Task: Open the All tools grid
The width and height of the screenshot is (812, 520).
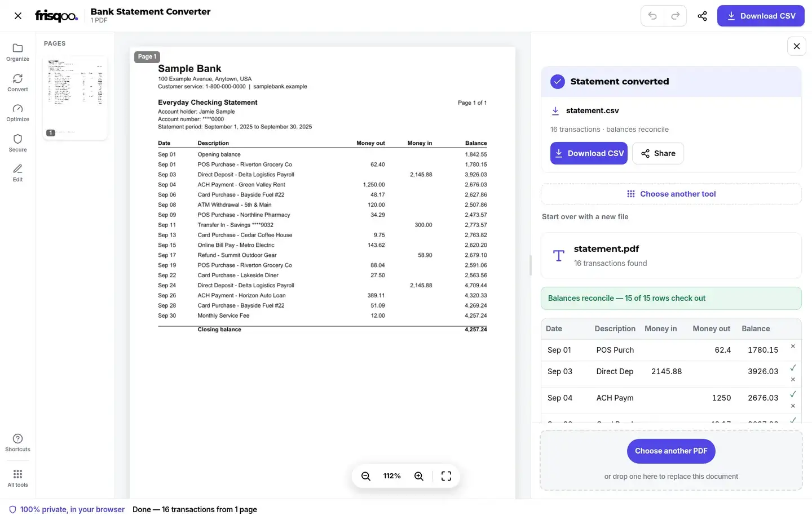Action: click(x=17, y=478)
